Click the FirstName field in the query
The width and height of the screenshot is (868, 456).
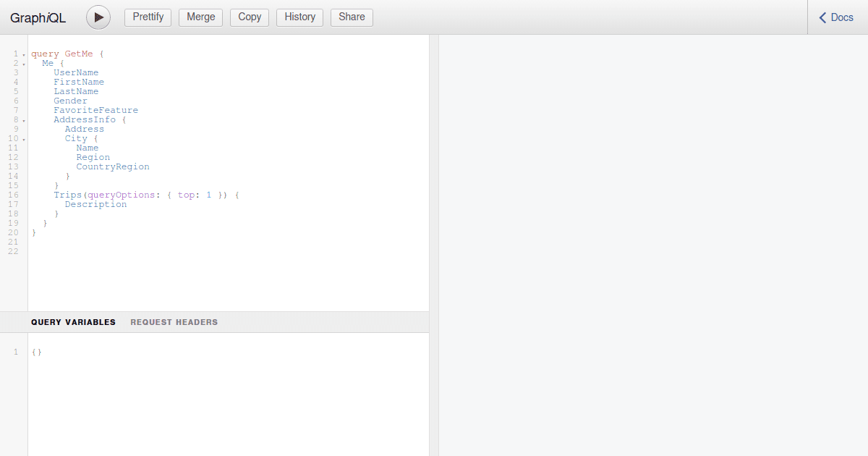[79, 82]
